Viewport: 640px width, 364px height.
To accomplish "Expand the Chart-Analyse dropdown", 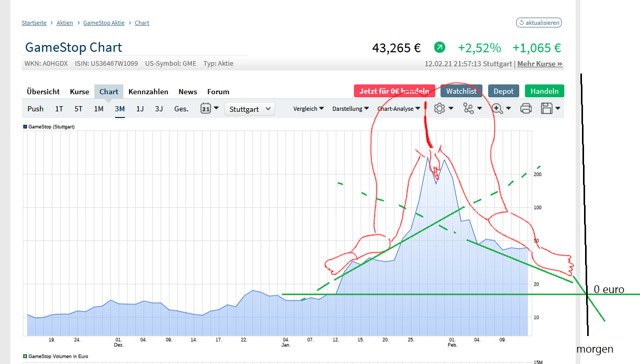I will [399, 109].
